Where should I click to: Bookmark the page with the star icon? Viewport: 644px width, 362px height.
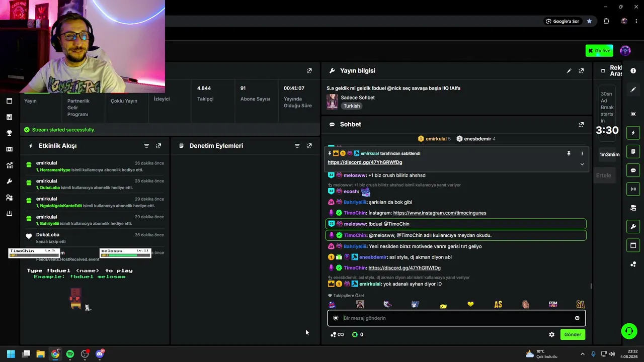pyautogui.click(x=589, y=21)
